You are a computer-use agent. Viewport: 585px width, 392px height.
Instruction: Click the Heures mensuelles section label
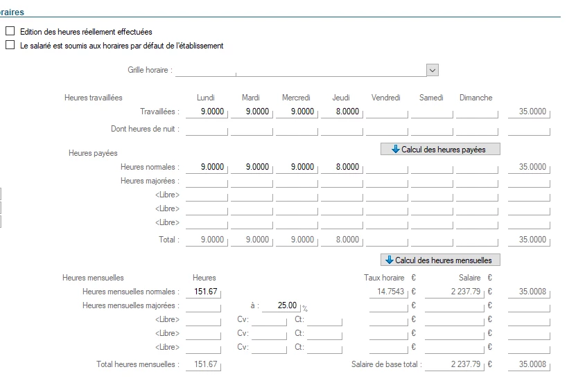click(93, 278)
